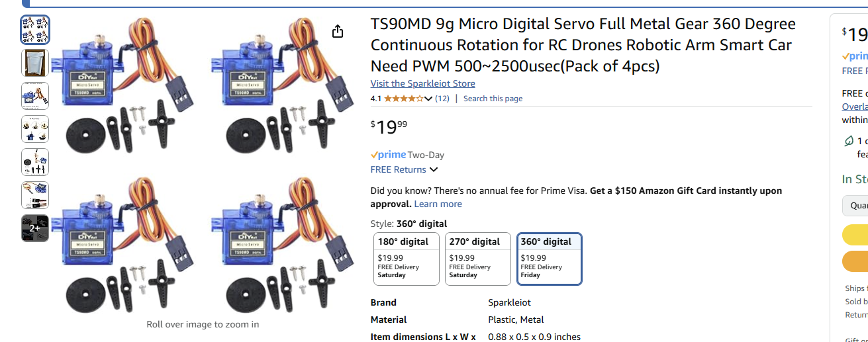Click the yellow Add to Cart button

(x=855, y=235)
